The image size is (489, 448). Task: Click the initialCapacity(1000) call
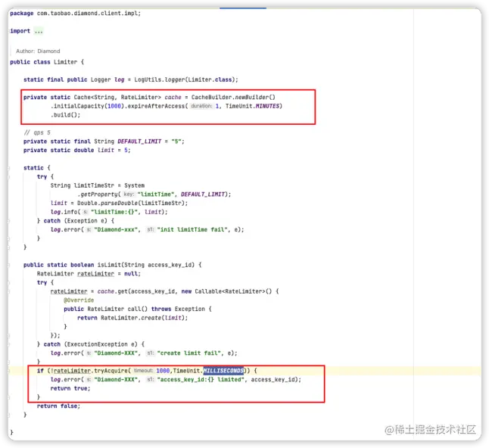87,106
